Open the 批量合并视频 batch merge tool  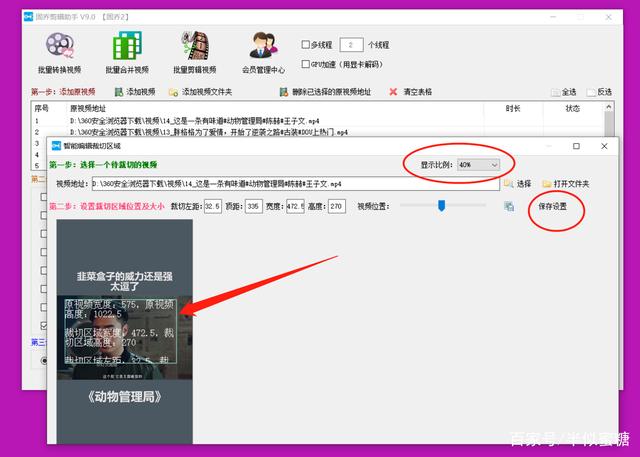point(127,53)
